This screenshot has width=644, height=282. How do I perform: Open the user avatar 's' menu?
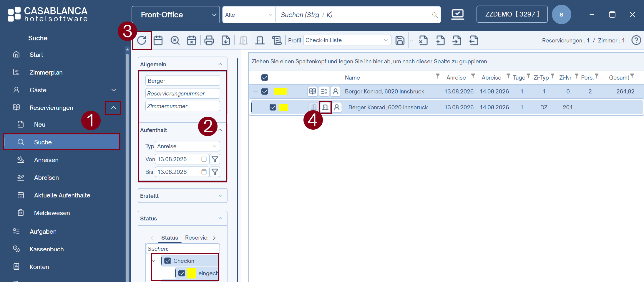point(561,14)
